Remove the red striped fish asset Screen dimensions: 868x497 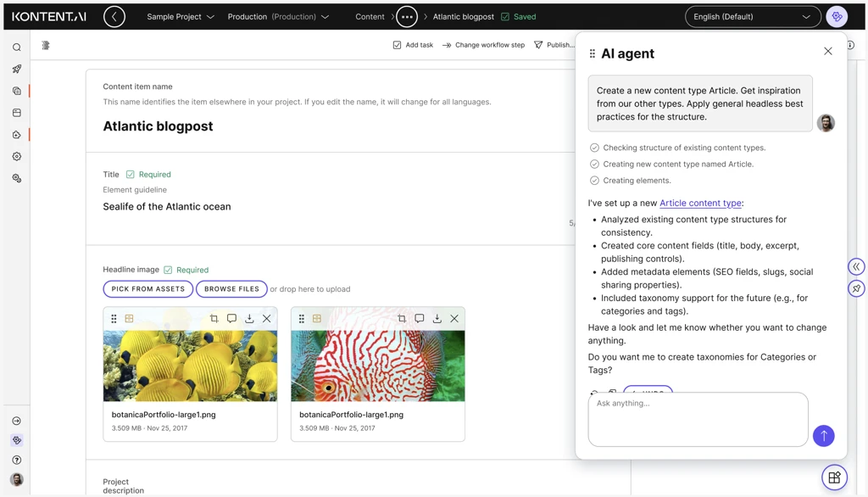454,319
